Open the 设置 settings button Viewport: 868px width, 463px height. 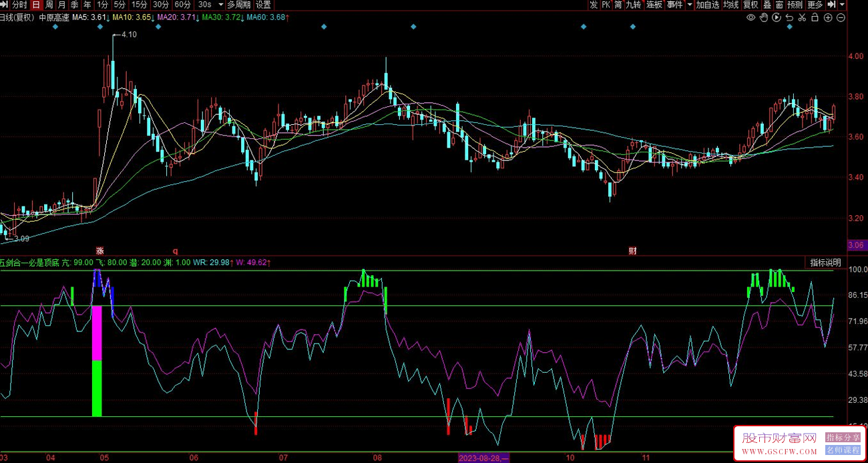point(263,5)
